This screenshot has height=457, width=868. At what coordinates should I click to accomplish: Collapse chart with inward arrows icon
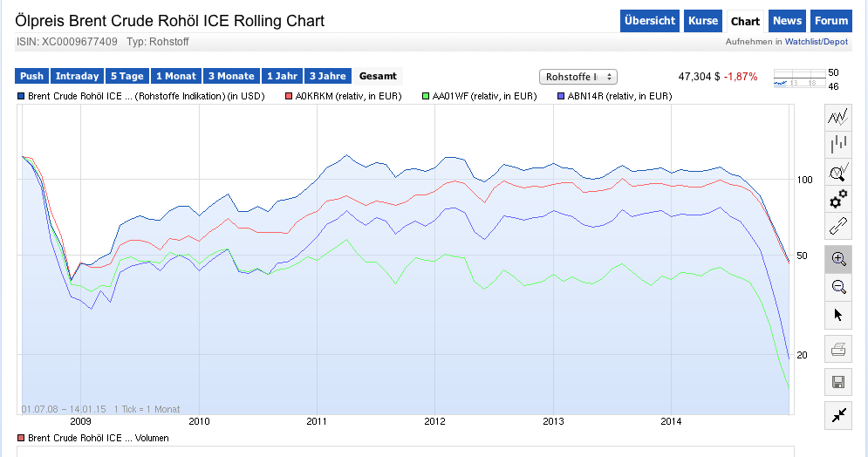tap(837, 415)
